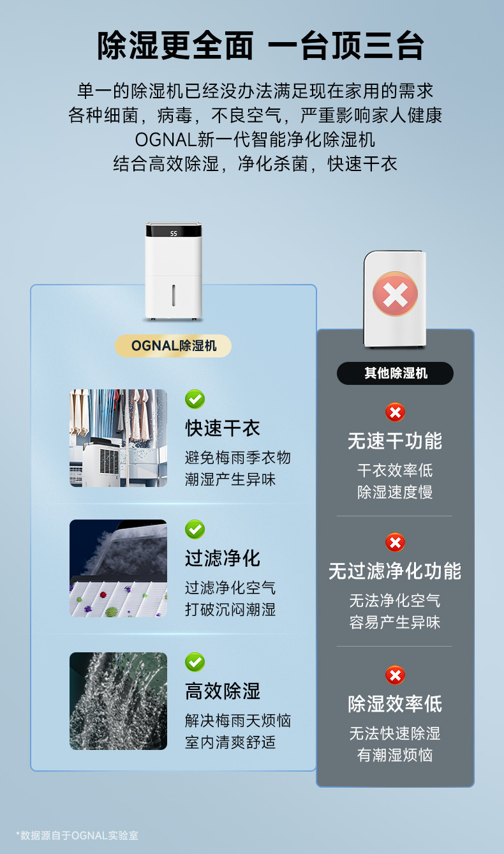
Task: Click the OGNAL实验室 data source footnote
Action: [77, 835]
